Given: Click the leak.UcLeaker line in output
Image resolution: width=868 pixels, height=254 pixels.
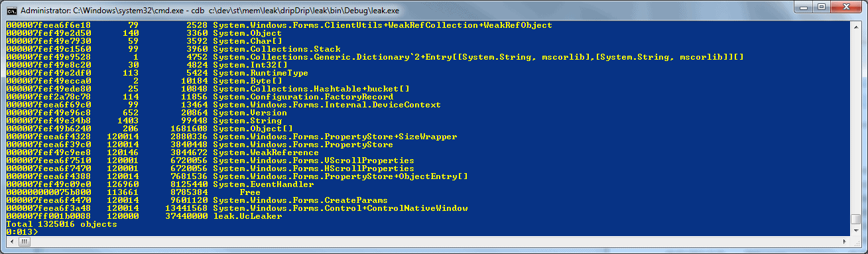Looking at the screenshot, I should coord(144,216).
